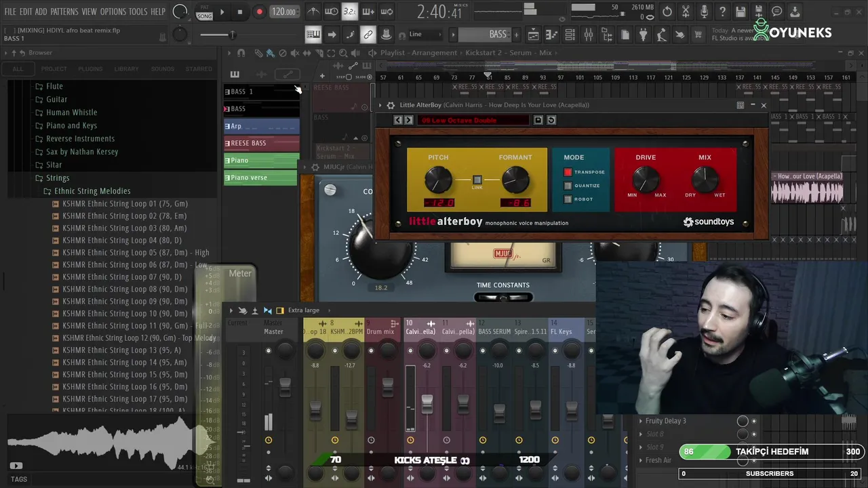Select the PLUGINS browser tab
The width and height of the screenshot is (868, 488).
coord(90,68)
